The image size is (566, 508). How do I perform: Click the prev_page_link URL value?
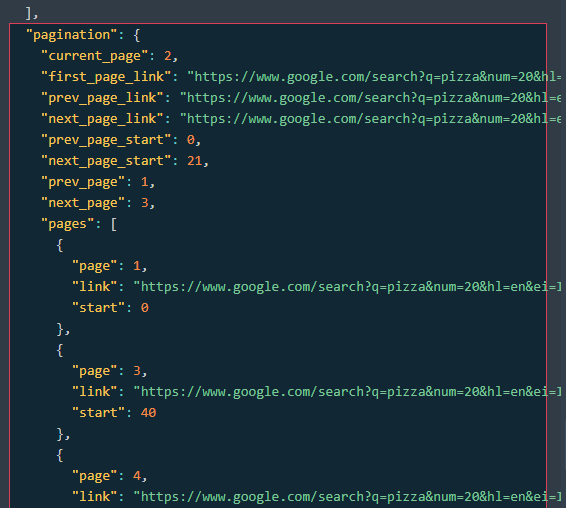(370, 98)
